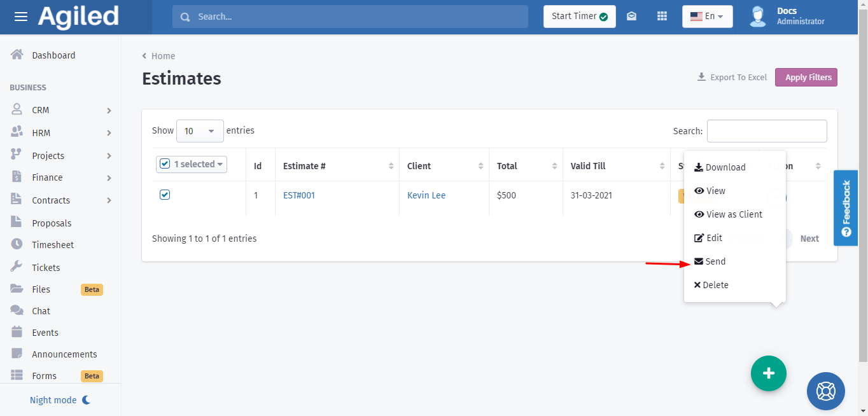Viewport: 868px width, 416px height.
Task: Open the Kevin Lee client link
Action: click(x=426, y=195)
